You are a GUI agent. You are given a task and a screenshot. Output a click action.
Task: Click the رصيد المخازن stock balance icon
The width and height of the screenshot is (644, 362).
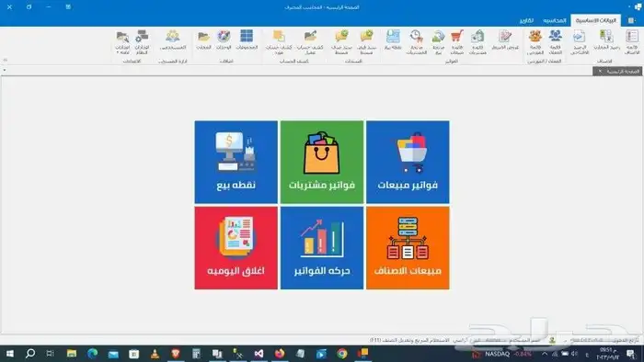point(606,40)
